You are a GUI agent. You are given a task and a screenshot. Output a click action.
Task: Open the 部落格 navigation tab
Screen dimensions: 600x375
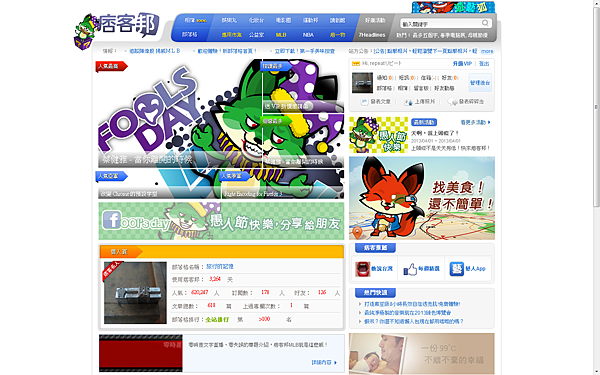[189, 34]
